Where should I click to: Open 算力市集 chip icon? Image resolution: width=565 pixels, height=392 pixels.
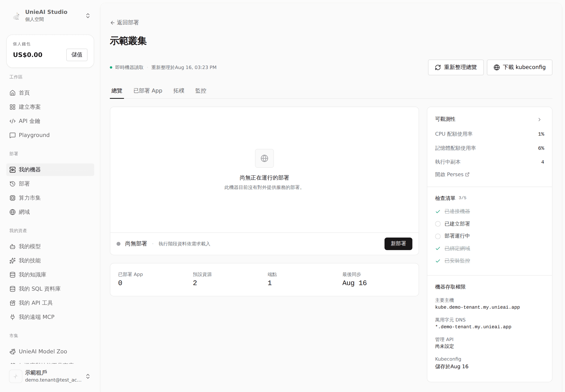pos(13,198)
